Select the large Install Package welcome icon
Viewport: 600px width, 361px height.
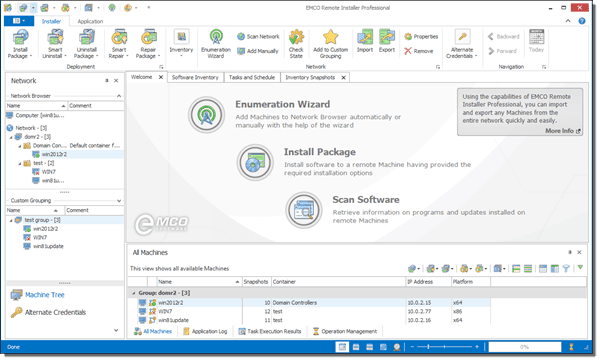(255, 162)
